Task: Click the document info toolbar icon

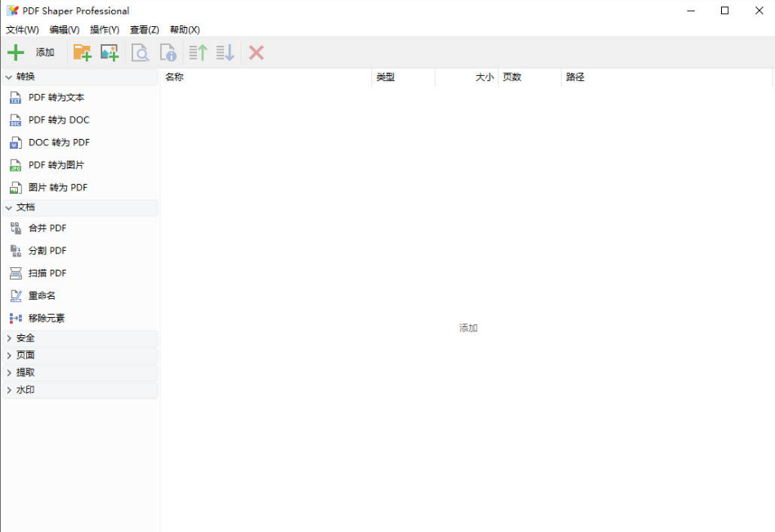Action: 168,52
